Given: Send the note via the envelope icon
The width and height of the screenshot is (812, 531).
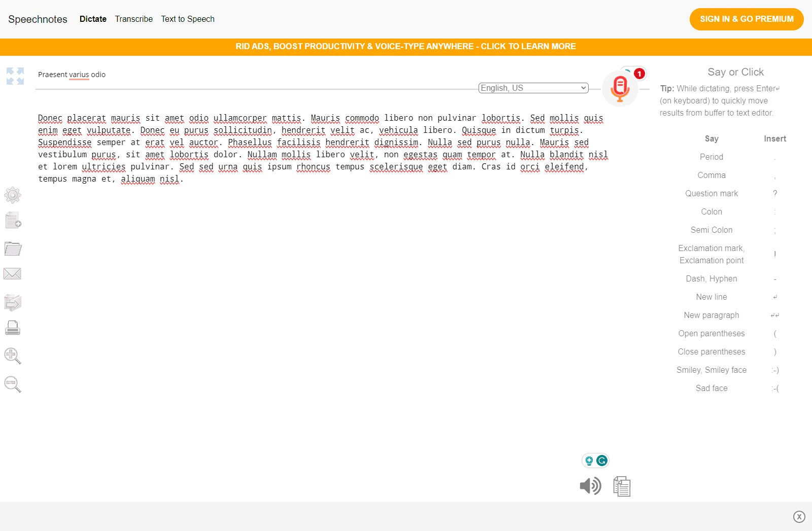Looking at the screenshot, I should point(12,274).
